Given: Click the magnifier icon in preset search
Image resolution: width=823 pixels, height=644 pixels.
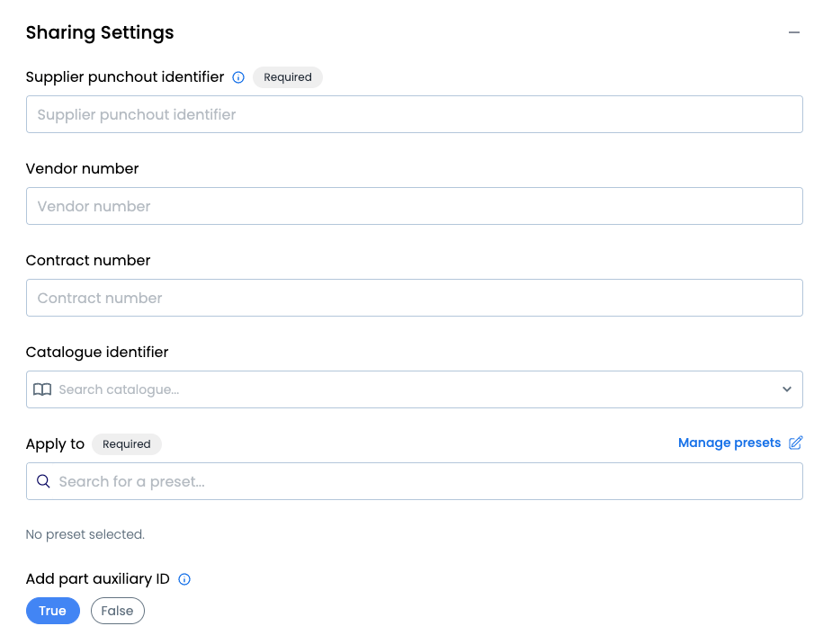Looking at the screenshot, I should coord(43,481).
